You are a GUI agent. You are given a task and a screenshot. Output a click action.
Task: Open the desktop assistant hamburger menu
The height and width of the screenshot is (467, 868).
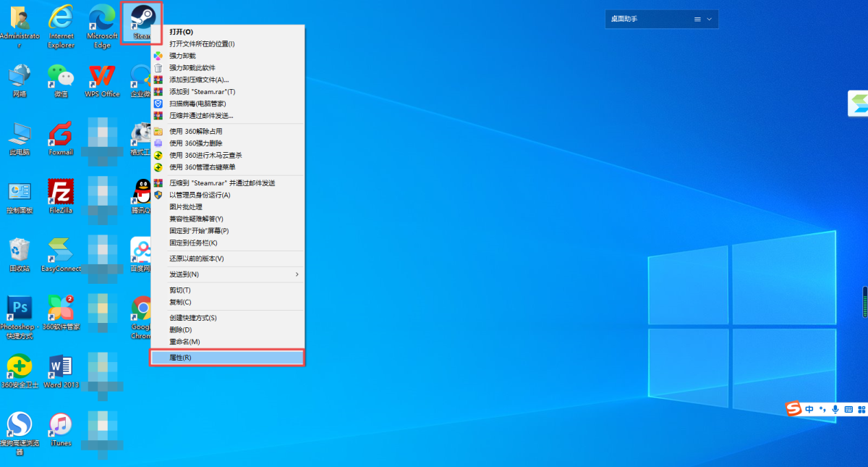(697, 19)
